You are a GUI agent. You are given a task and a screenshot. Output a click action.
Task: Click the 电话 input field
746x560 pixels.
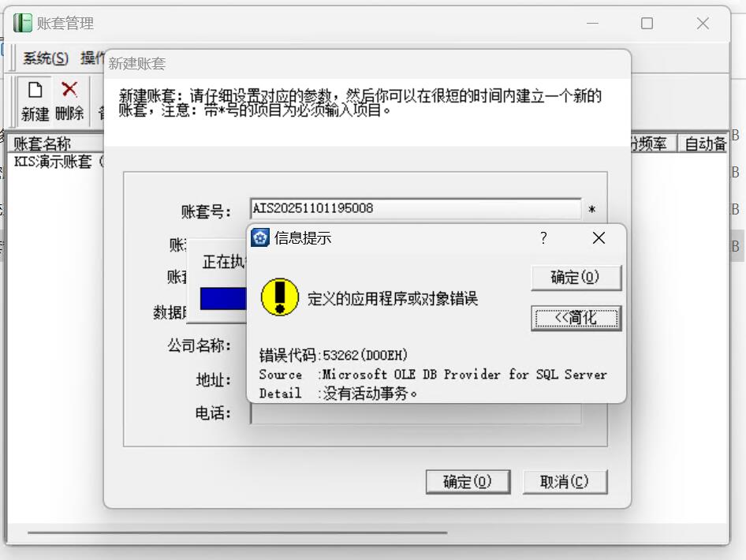tap(416, 413)
